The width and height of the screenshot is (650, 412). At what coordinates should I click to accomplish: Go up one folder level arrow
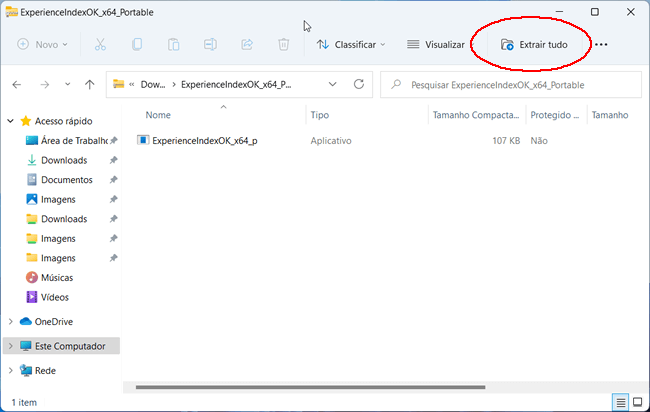point(90,85)
